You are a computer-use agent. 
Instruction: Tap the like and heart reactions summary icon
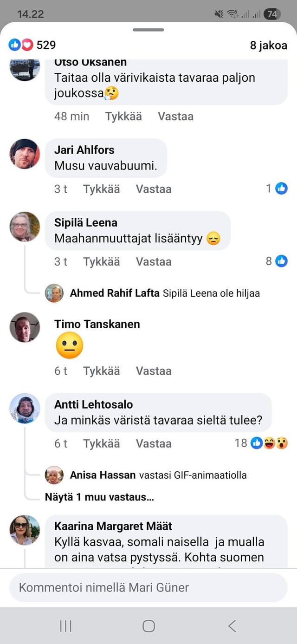coord(21,45)
